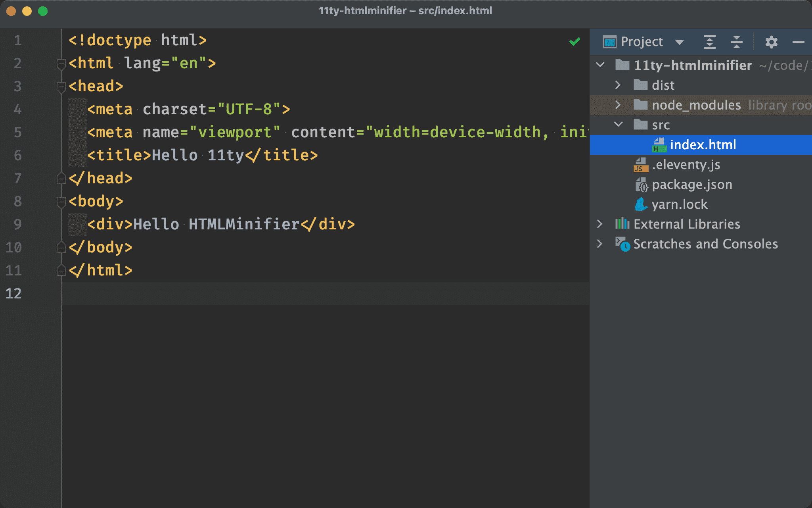Screen dimensions: 812x508
Task: Select the node_modules folder row
Action: [701, 105]
